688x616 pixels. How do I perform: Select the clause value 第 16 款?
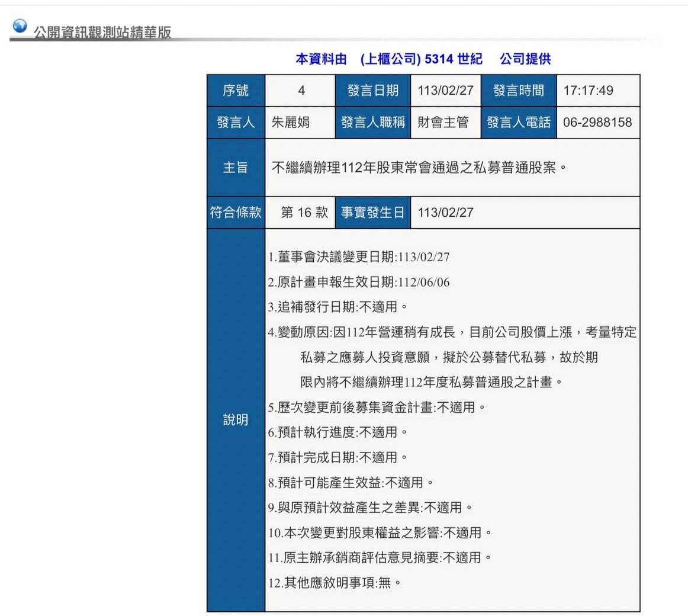click(304, 213)
